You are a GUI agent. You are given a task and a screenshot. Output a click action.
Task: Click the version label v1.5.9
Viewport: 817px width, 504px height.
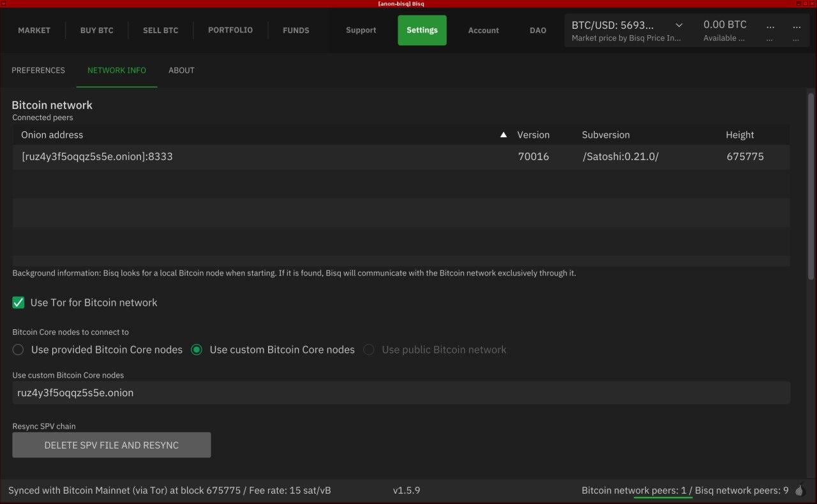point(407,491)
